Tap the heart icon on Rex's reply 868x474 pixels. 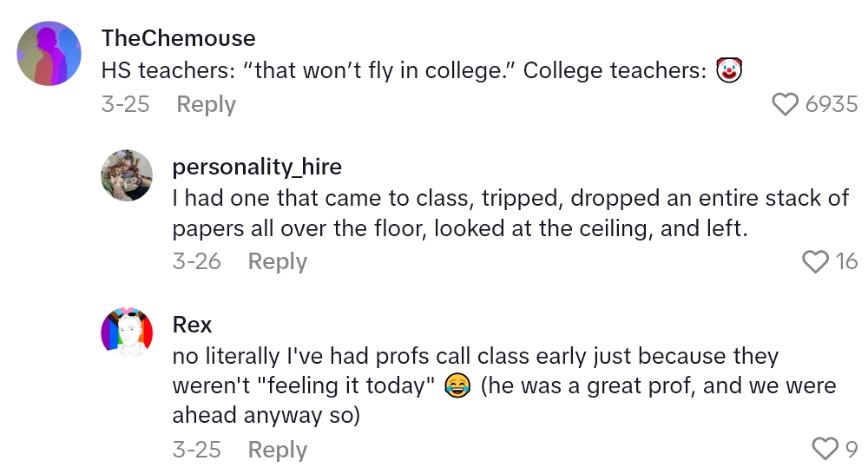824,449
